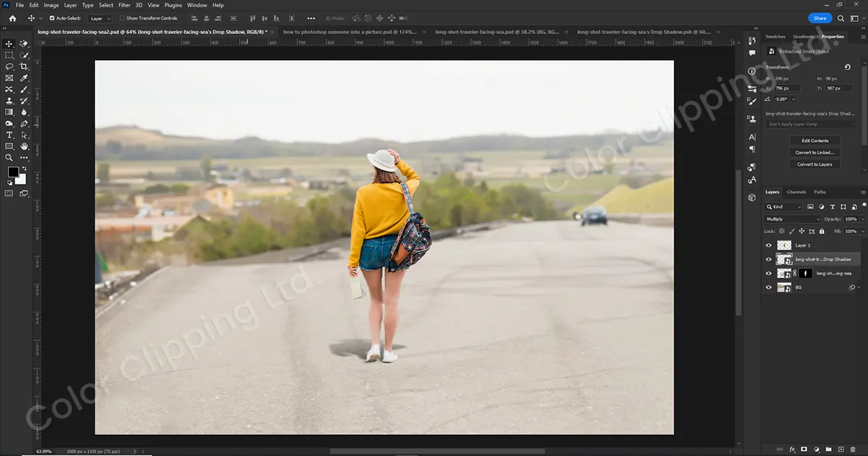
Task: Select the Clone Stamp tool
Action: pos(9,101)
